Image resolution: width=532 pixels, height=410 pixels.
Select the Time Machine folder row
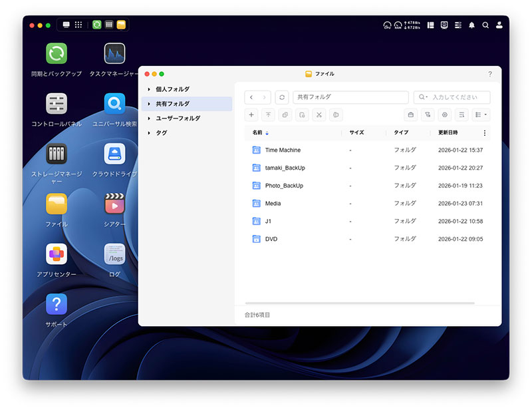point(283,150)
